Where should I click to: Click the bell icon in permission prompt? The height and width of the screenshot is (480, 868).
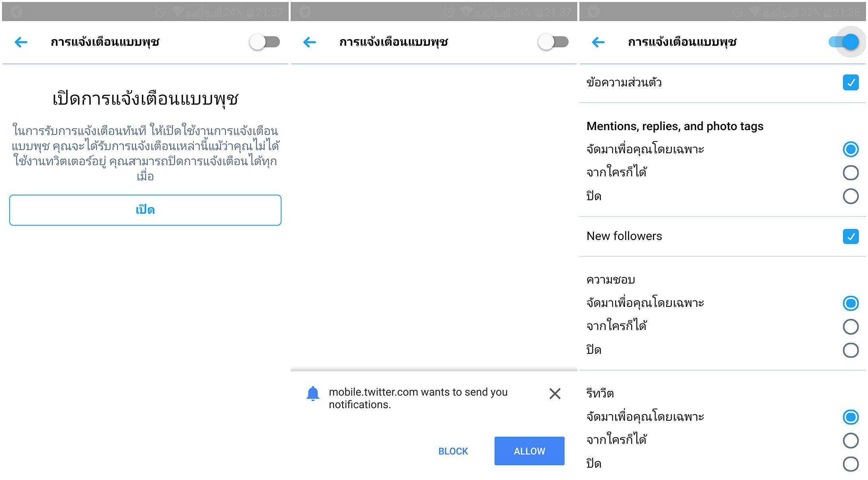pos(313,394)
